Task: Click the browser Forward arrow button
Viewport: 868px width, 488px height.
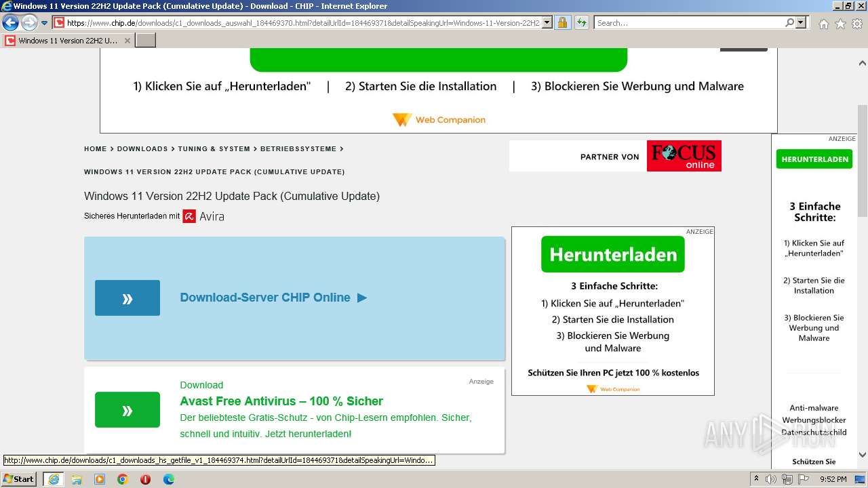Action: (x=29, y=23)
